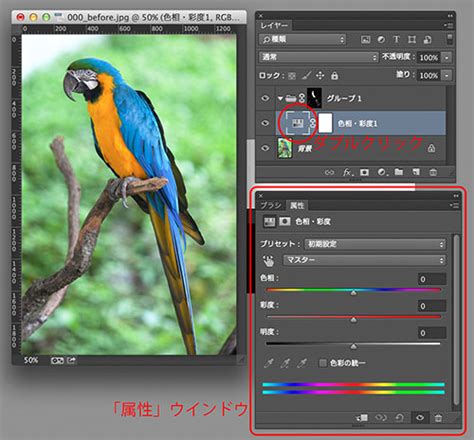Viewport: 474px width, 440px height.
Task: Toggle adjustment visibility eye in Properties panel
Action: pos(420,418)
